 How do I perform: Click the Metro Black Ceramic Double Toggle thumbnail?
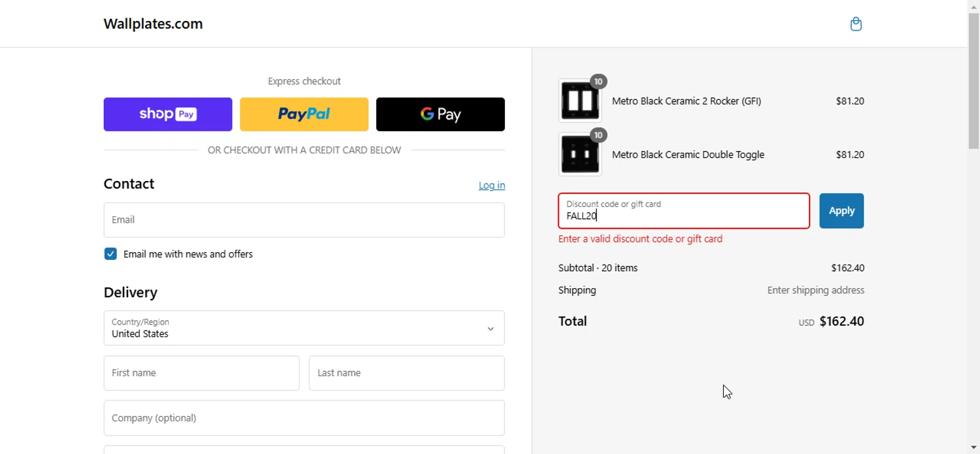pyautogui.click(x=580, y=155)
